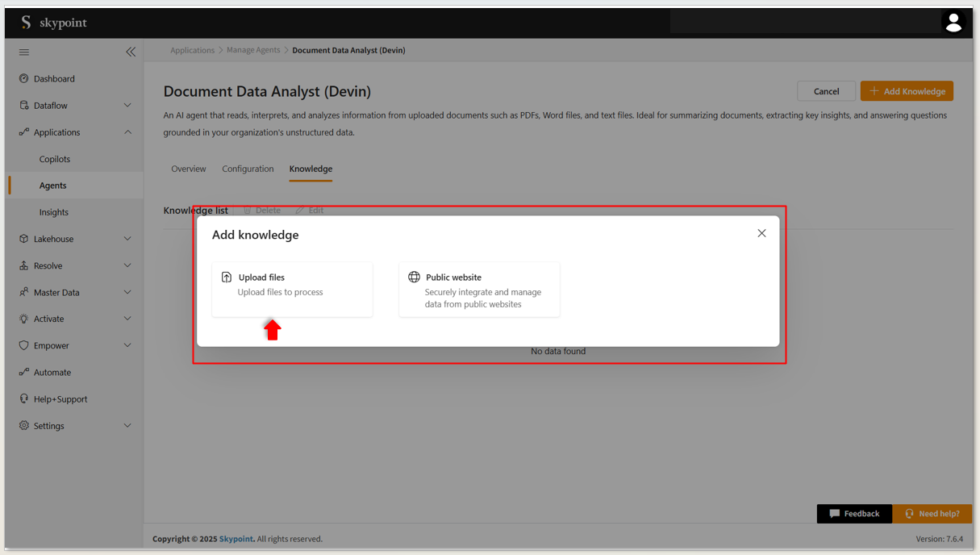Expand the Empower menu chevron
Viewport: 980px width, 555px height.
127,345
